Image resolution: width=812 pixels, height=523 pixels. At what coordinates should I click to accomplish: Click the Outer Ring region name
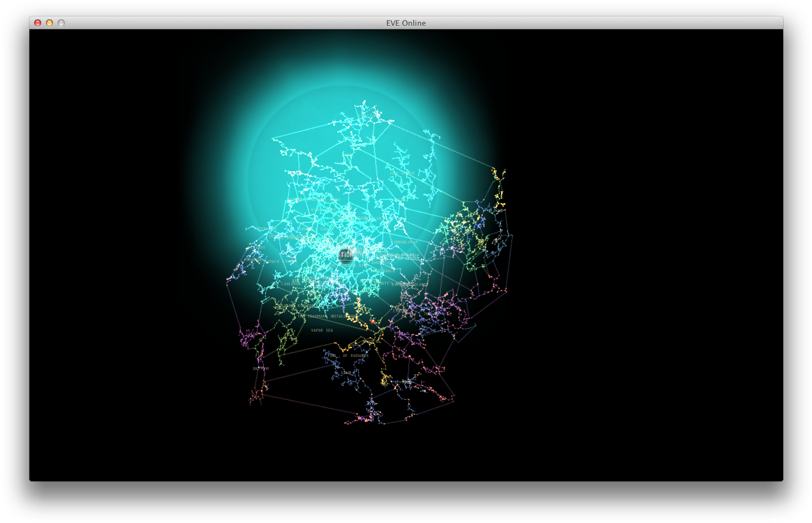[266, 228]
